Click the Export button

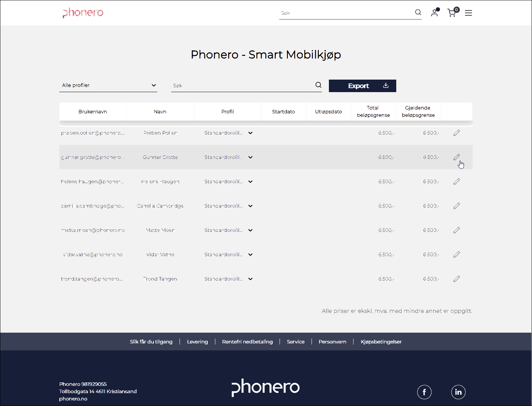pos(363,86)
